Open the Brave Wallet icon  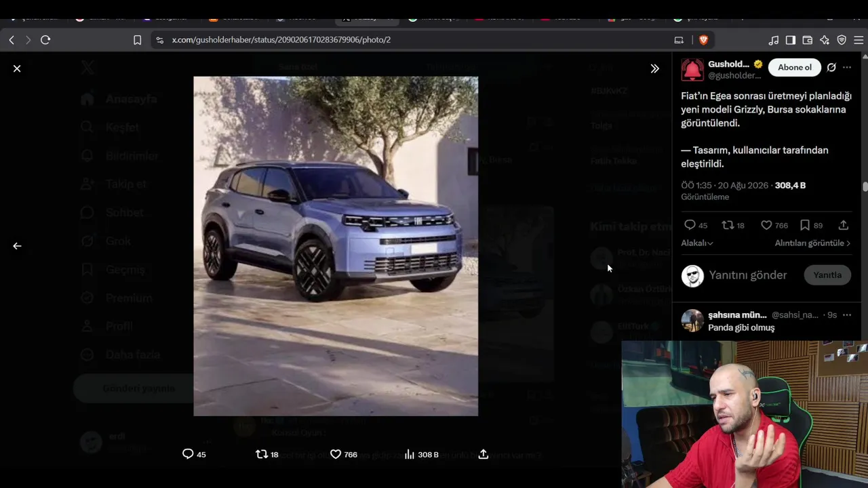(x=808, y=40)
